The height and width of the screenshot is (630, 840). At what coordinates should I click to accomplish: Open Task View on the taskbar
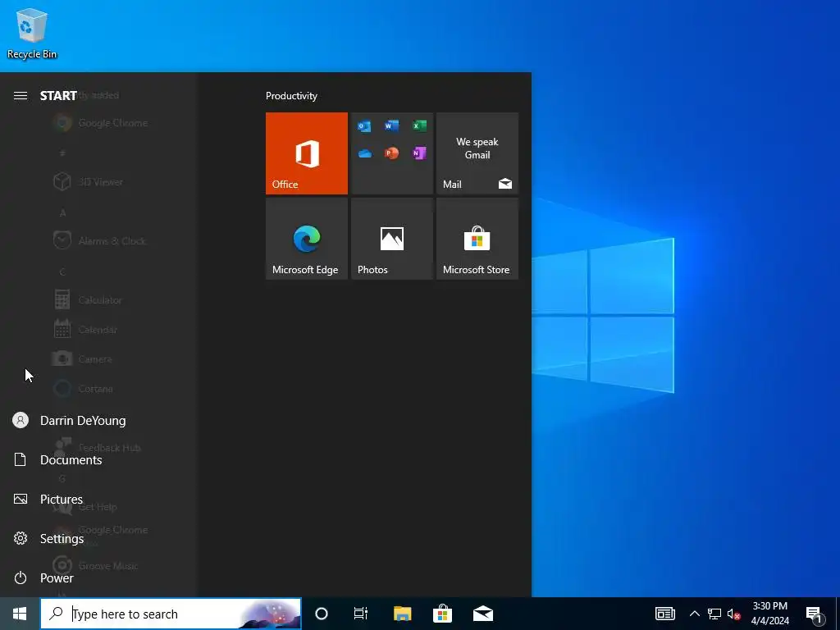coord(361,614)
